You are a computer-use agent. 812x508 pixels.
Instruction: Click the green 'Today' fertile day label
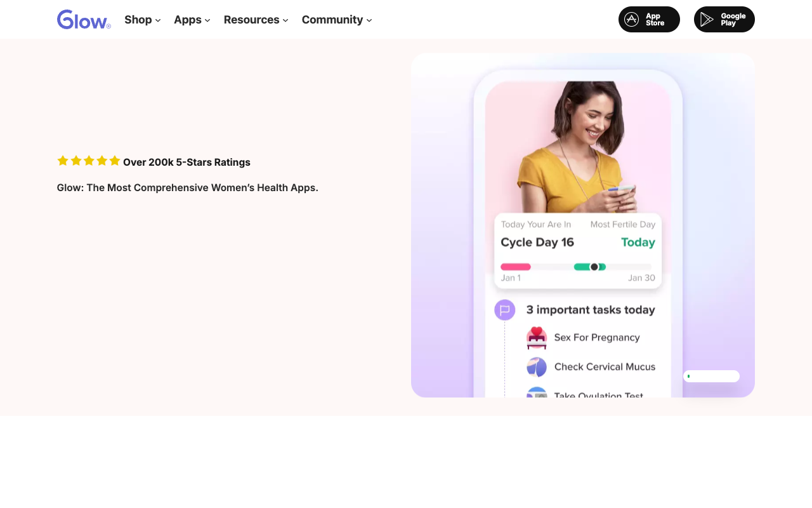click(638, 242)
